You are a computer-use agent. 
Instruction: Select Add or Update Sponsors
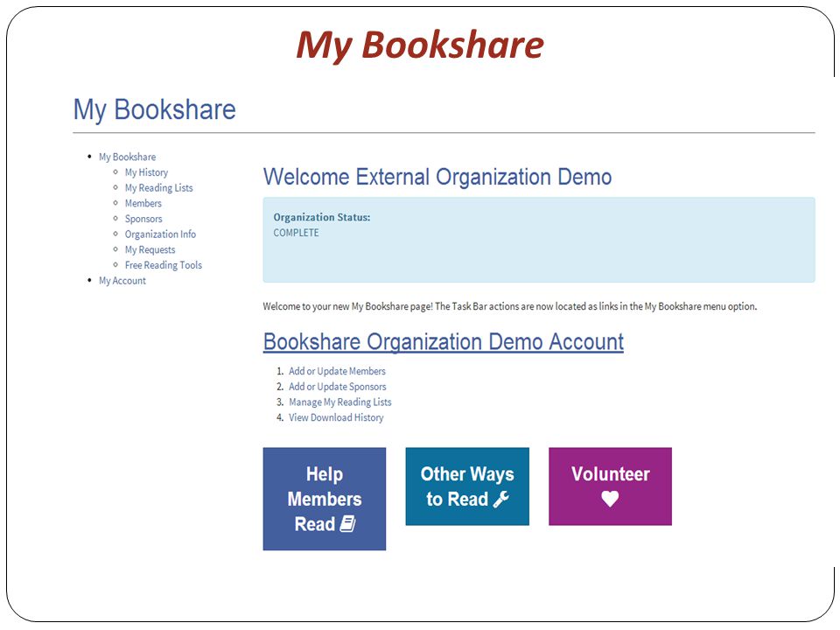[338, 387]
